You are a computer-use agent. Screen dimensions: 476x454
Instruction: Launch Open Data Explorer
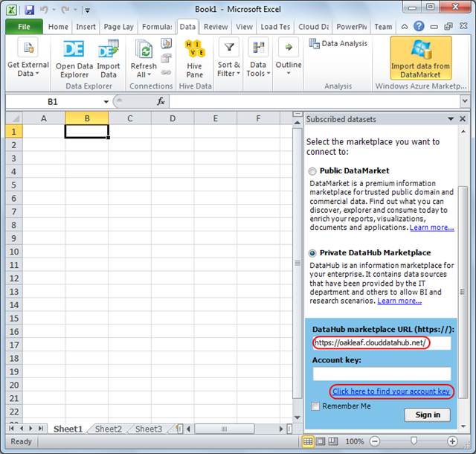74,59
